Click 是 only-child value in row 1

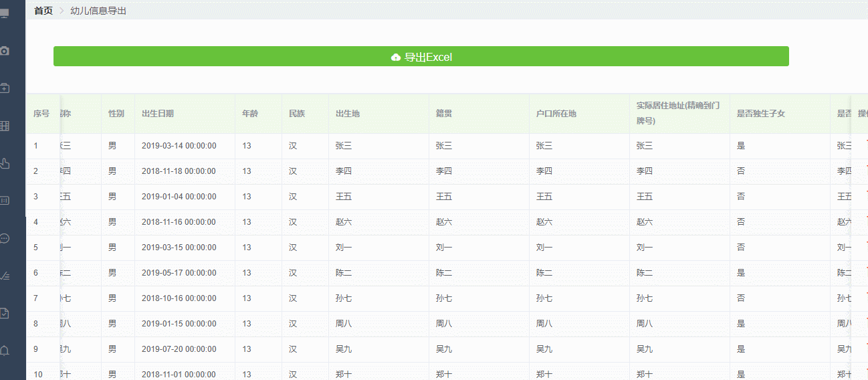click(x=741, y=146)
